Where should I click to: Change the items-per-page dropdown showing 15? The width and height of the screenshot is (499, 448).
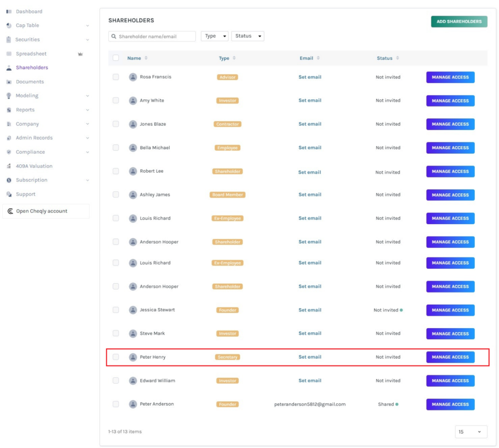(471, 432)
